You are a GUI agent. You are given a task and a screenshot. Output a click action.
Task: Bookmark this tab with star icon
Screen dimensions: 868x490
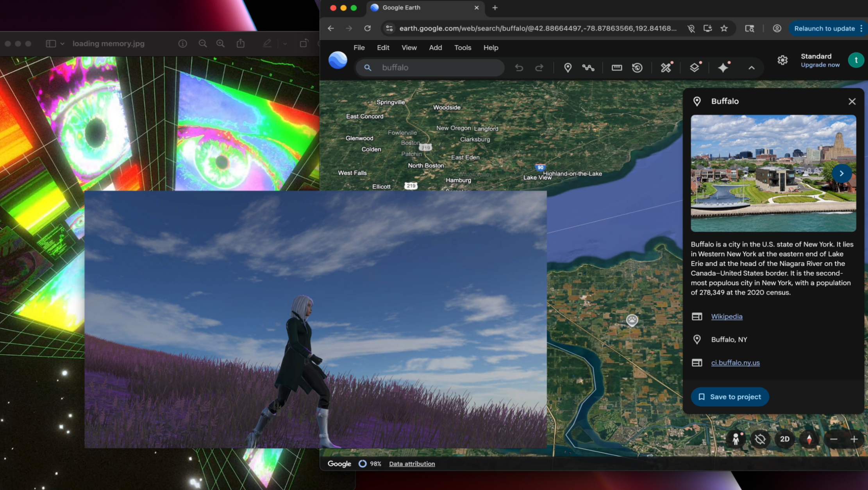[724, 28]
